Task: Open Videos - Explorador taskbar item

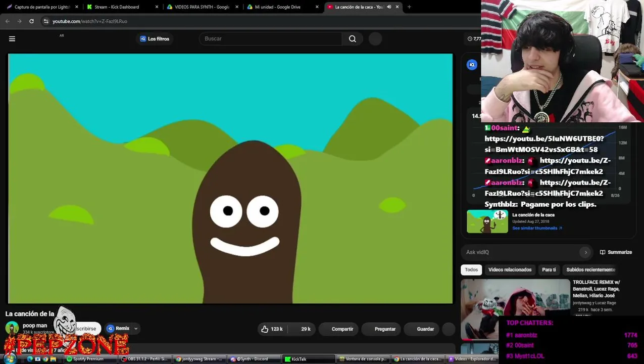Action: click(x=472, y=359)
